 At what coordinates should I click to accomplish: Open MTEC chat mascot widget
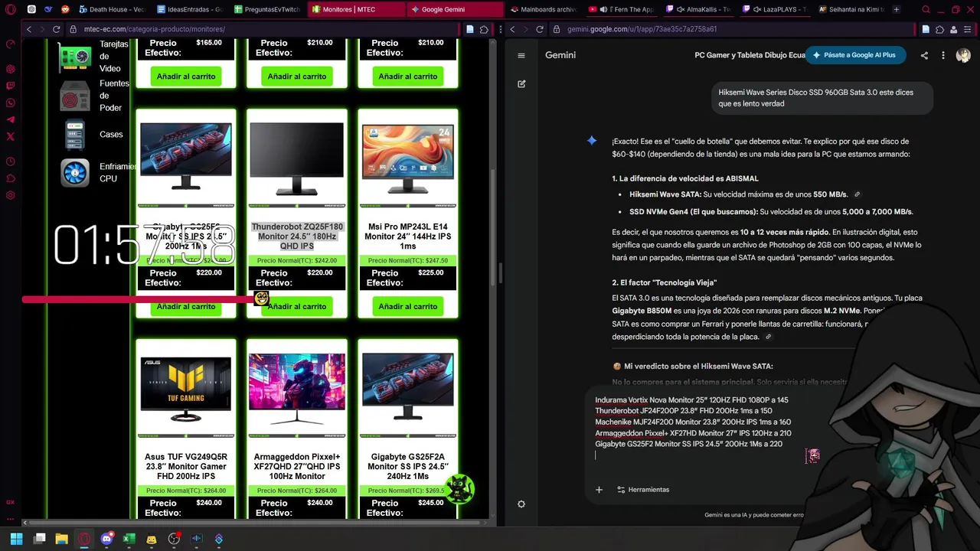point(459,489)
